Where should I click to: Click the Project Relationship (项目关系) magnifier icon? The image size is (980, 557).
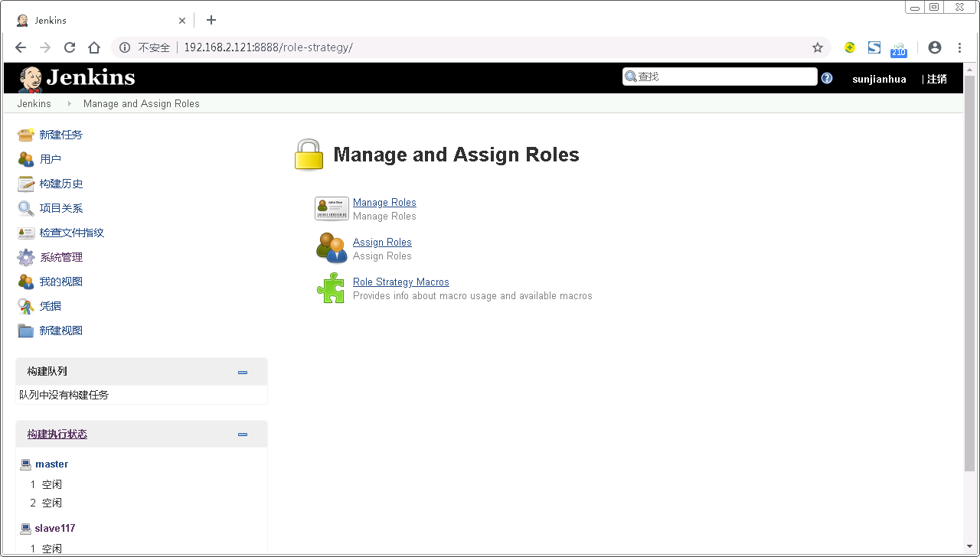(26, 208)
